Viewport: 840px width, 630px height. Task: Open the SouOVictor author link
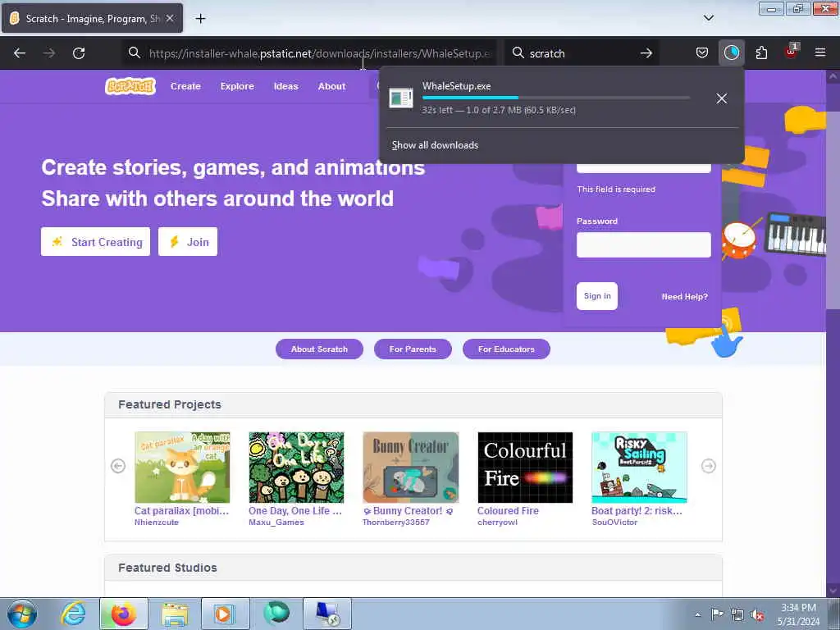(x=614, y=523)
